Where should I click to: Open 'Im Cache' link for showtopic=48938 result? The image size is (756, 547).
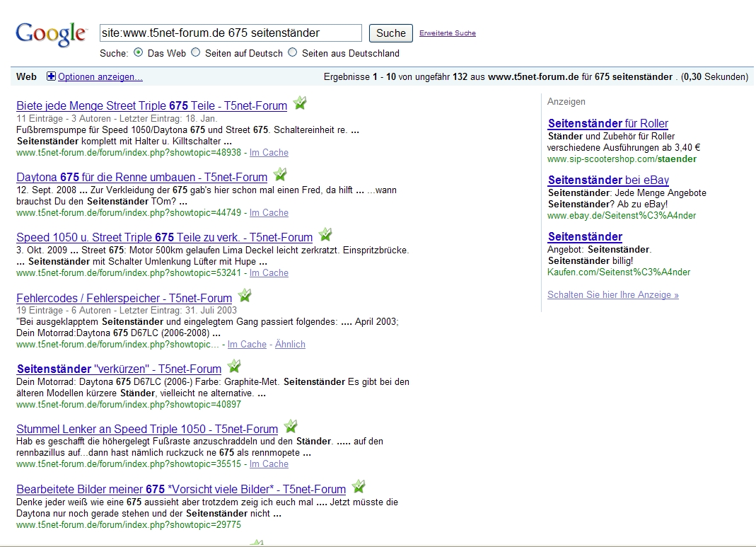(x=269, y=152)
